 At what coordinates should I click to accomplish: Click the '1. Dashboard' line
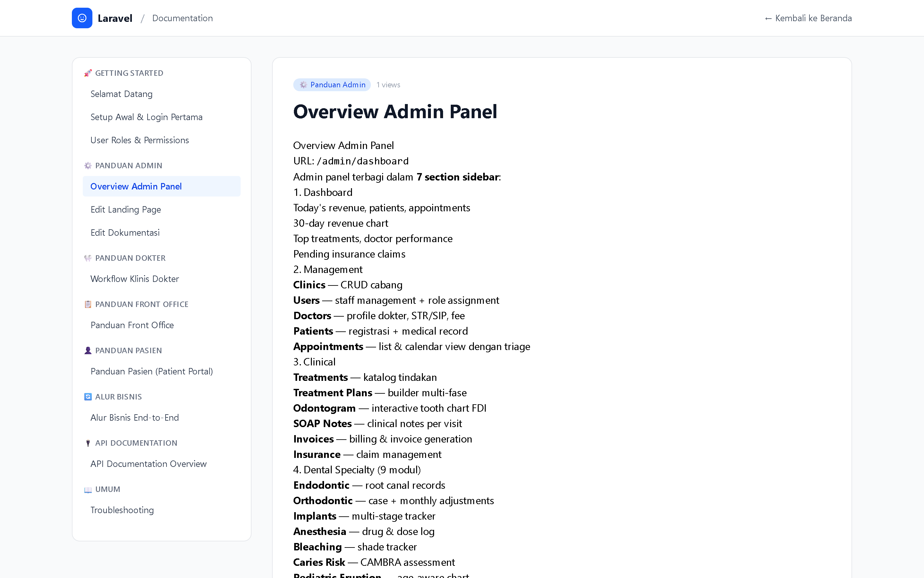[323, 192]
